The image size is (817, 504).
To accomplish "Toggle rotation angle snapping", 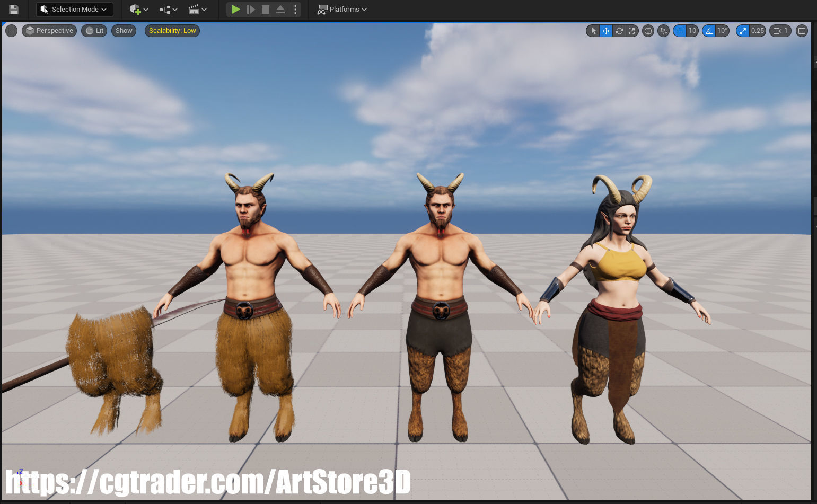I will pyautogui.click(x=709, y=31).
